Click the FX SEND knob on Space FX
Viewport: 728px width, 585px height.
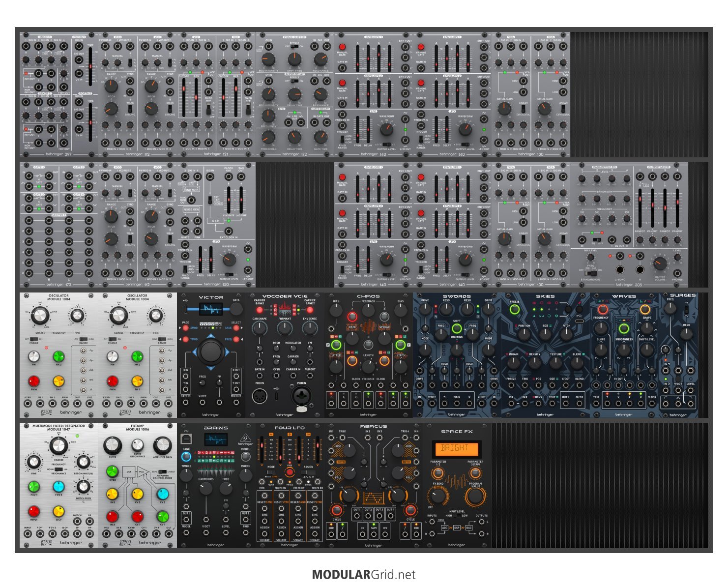click(438, 497)
